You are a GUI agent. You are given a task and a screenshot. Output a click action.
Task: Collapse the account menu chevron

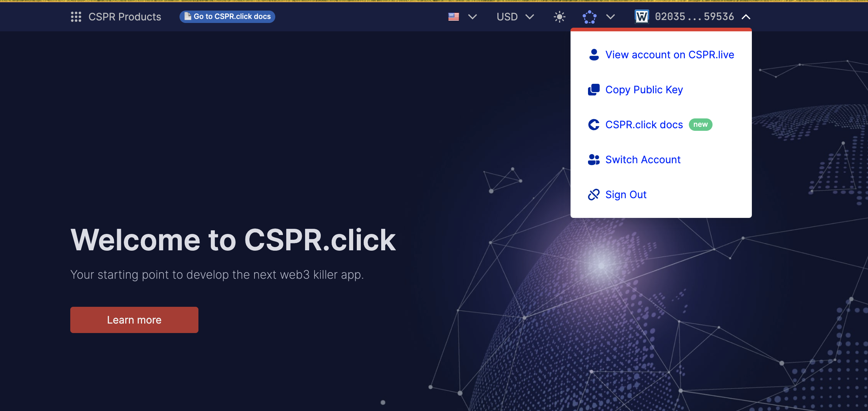pos(746,17)
